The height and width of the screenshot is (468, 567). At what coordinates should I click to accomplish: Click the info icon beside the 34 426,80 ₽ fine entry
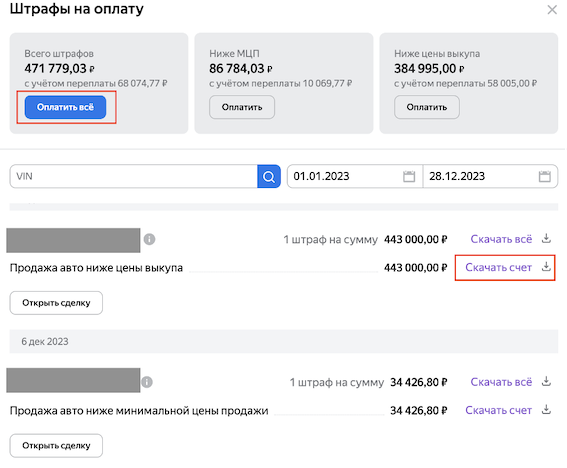click(147, 383)
